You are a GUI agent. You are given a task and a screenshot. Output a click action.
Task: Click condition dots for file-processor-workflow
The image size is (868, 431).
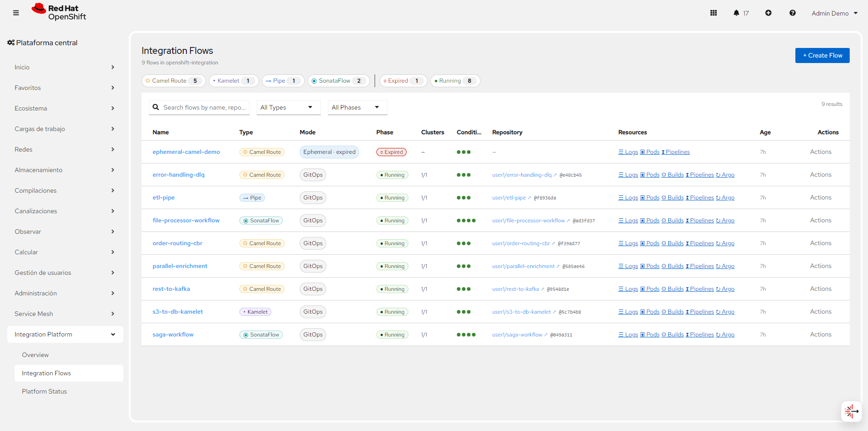[466, 221]
